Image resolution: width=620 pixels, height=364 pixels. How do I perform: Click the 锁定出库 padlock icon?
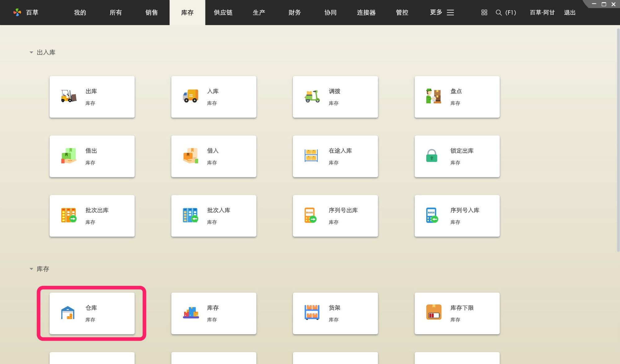click(432, 156)
